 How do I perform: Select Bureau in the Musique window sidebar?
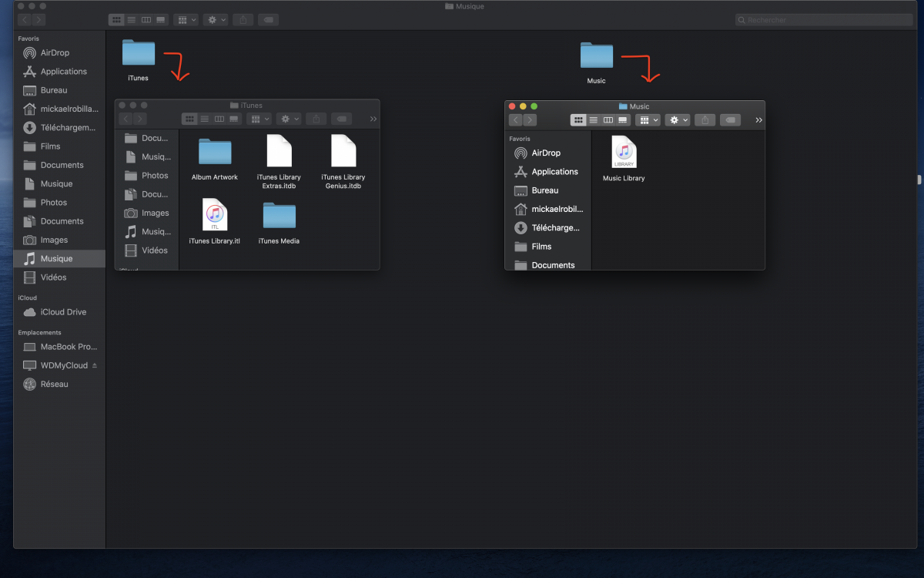tap(54, 90)
